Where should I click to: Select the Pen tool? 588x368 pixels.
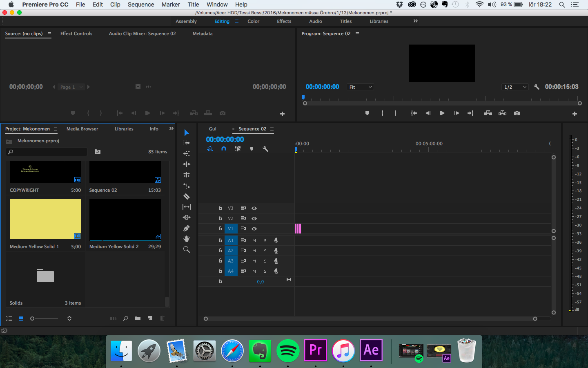pos(187,228)
